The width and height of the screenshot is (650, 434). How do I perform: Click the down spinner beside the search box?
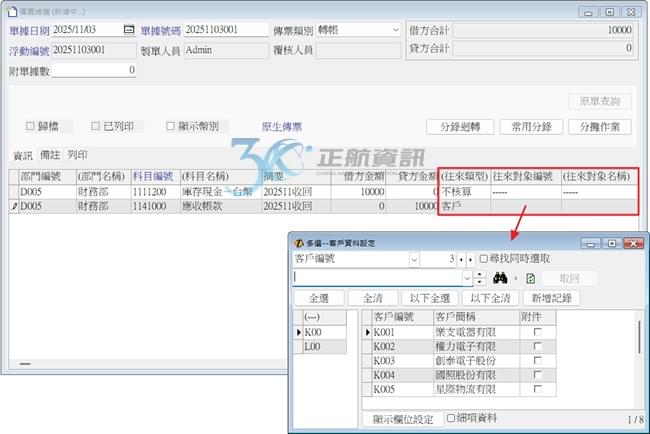tap(480, 281)
